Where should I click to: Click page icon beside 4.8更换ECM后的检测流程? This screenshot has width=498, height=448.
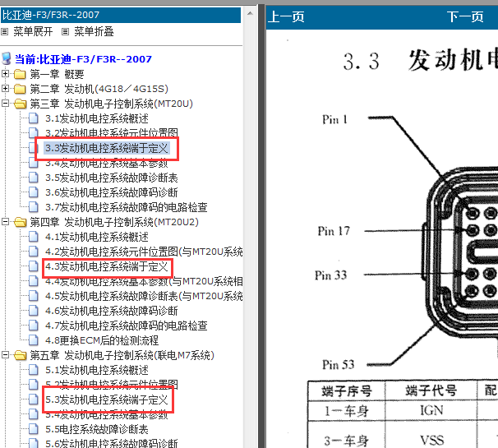(x=34, y=340)
